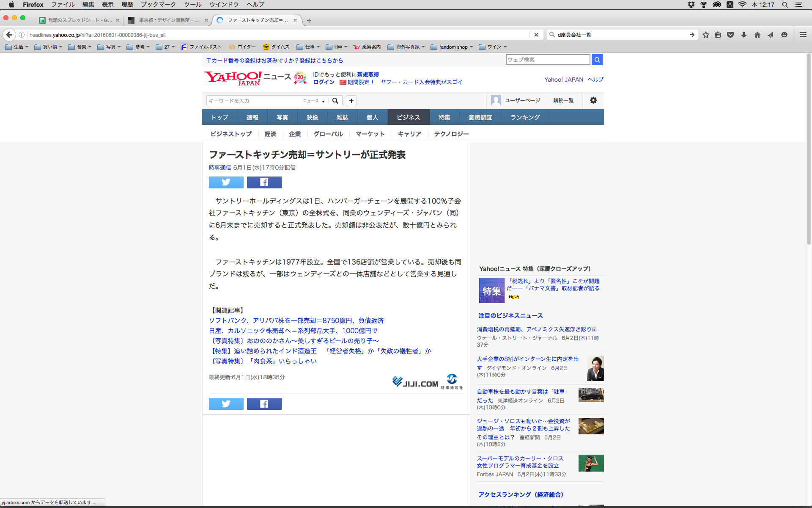Image resolution: width=812 pixels, height=508 pixels.
Task: Open the Firefox hamburger menu
Action: [803, 35]
